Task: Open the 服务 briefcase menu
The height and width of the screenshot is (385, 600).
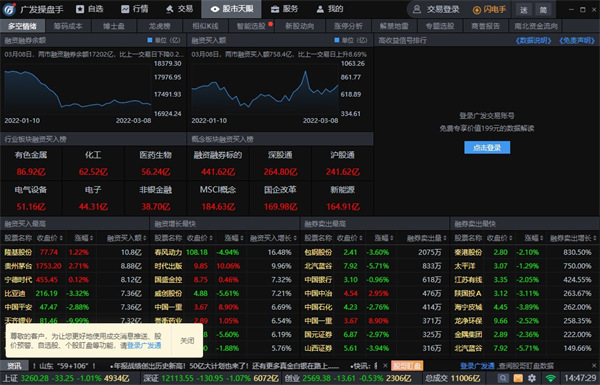Action: tap(284, 9)
